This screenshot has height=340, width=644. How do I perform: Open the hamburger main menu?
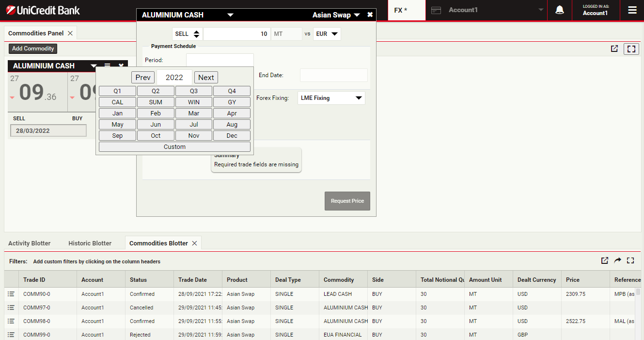[632, 10]
